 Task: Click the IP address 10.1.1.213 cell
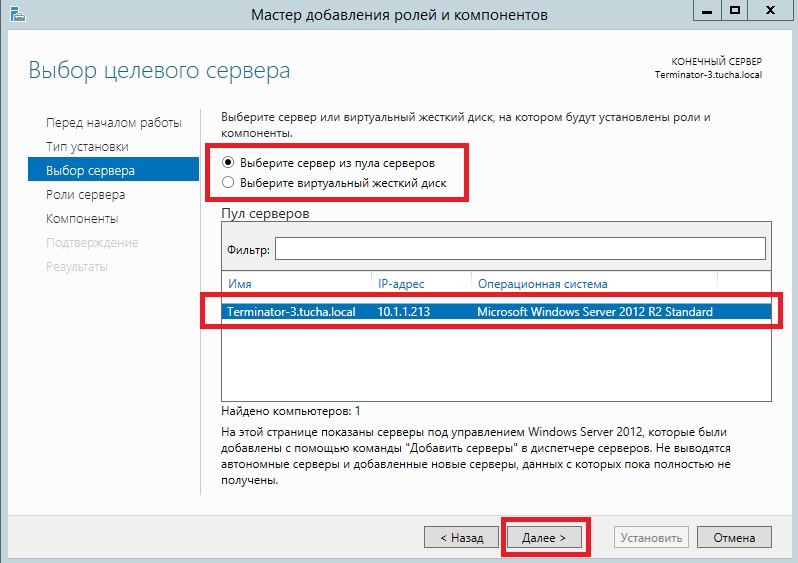tap(404, 312)
